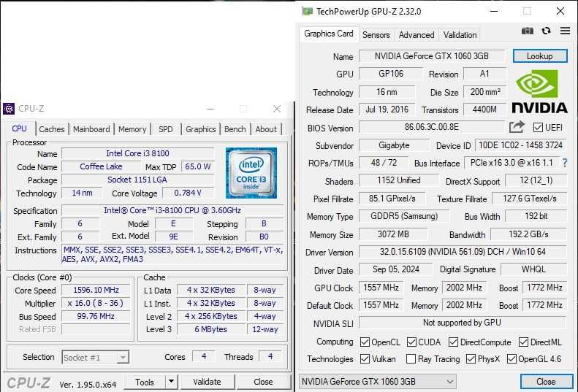Click the Core Voltage value 0.784 V
The image size is (578, 392).
[188, 193]
